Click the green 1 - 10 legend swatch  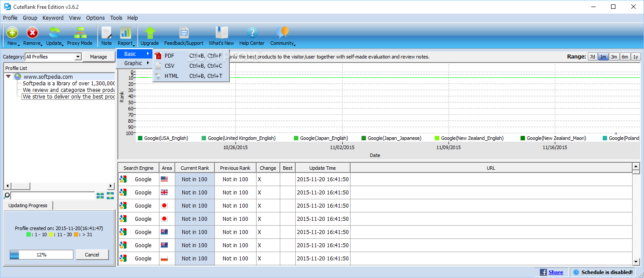pos(28,235)
